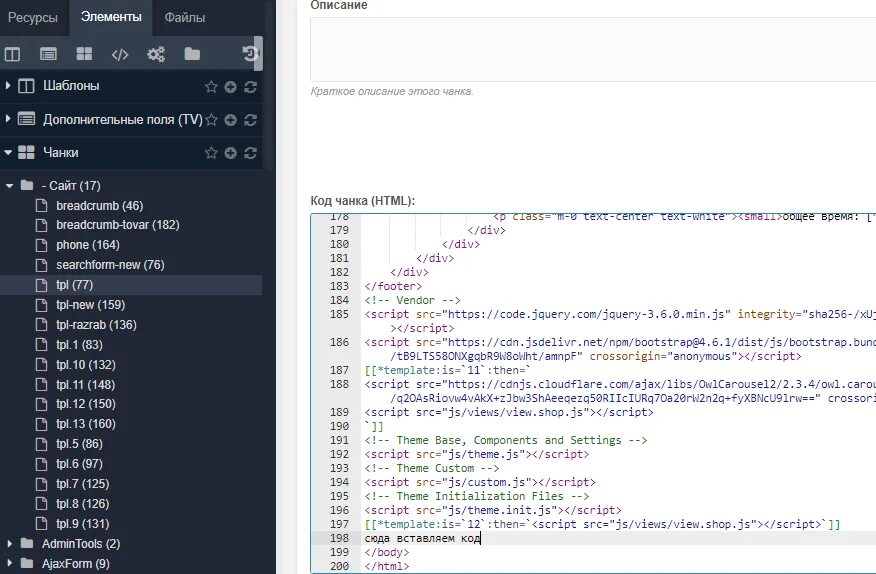Screen dimensions: 876x574
Task: Click the Сайт (17) folder label
Action: pos(71,186)
